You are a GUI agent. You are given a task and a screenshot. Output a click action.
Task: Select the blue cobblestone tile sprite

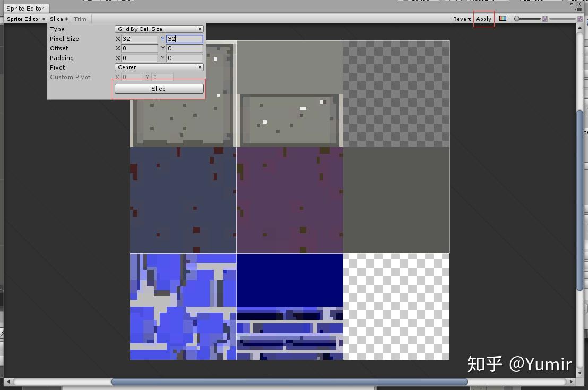point(183,307)
